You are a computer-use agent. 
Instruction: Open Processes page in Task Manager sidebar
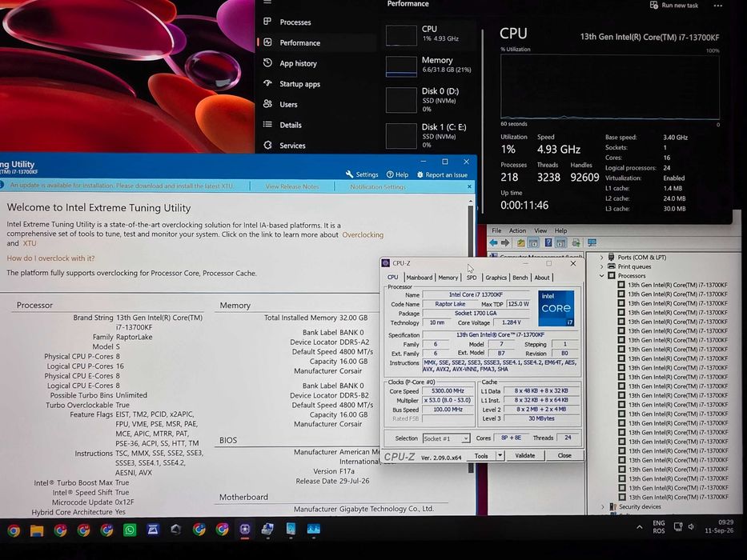(x=295, y=22)
